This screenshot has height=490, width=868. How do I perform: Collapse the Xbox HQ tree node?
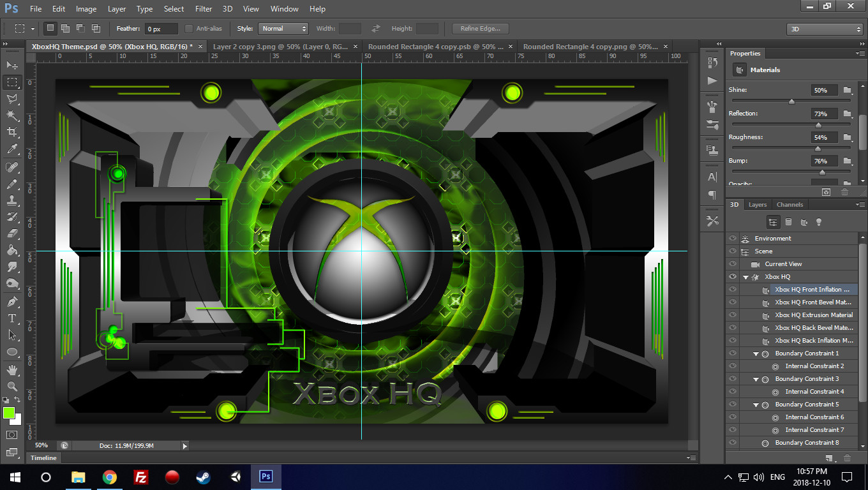[x=745, y=277]
